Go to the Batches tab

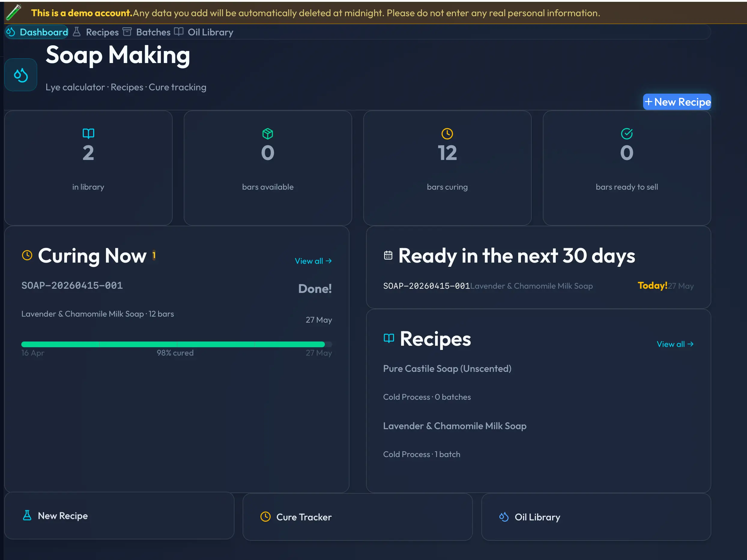(146, 32)
